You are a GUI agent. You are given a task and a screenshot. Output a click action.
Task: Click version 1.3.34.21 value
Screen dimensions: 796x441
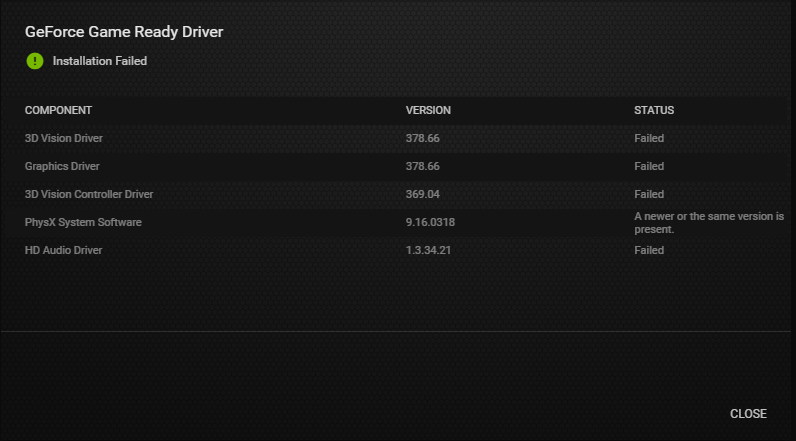tap(428, 250)
